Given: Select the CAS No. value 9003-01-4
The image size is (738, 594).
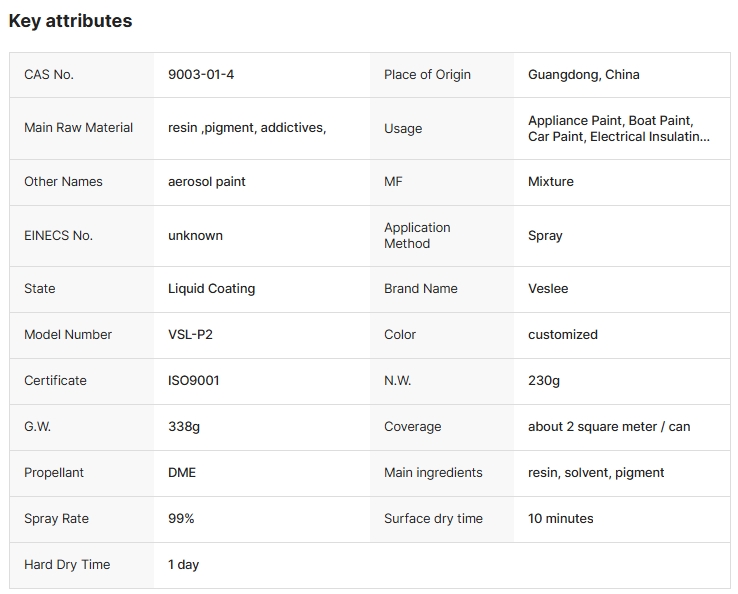Looking at the screenshot, I should (201, 75).
